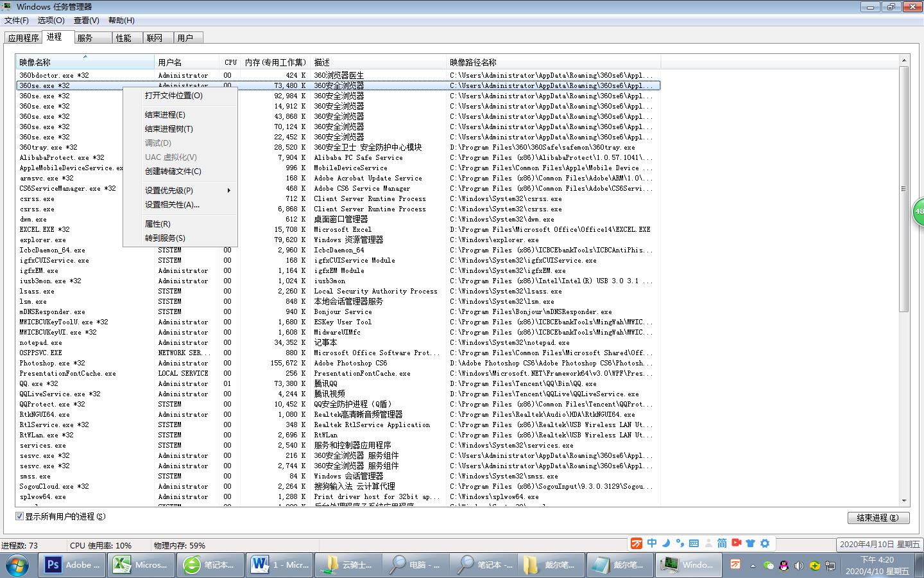This screenshot has width=924, height=578.
Task: Click the network connection tray icon
Action: point(830,566)
